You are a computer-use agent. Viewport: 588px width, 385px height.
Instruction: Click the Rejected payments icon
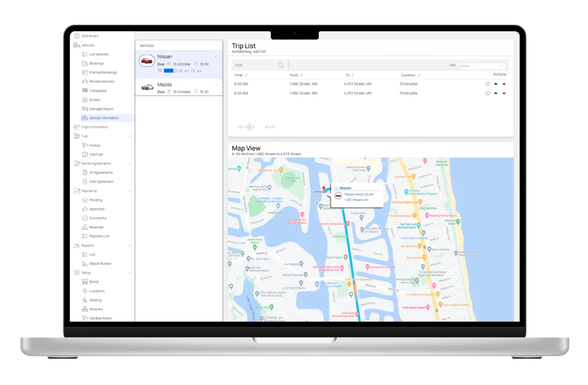pos(85,227)
